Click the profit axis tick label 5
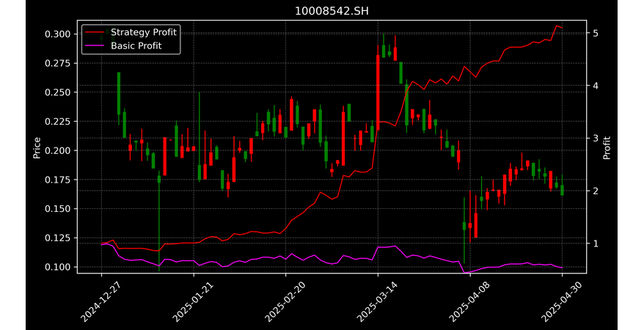Screen dimensions: 644x330 coord(595,33)
